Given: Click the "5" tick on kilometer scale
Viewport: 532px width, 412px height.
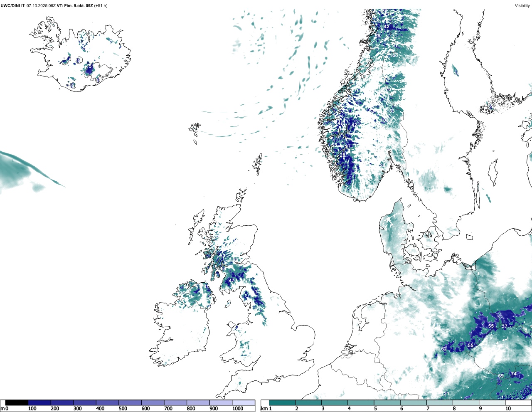Looking at the screenshot, I should pos(375,409).
